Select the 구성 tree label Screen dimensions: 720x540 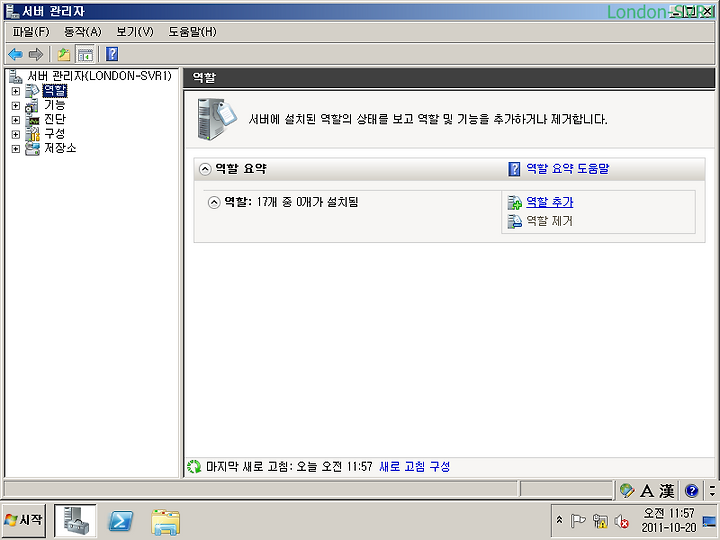(55, 134)
